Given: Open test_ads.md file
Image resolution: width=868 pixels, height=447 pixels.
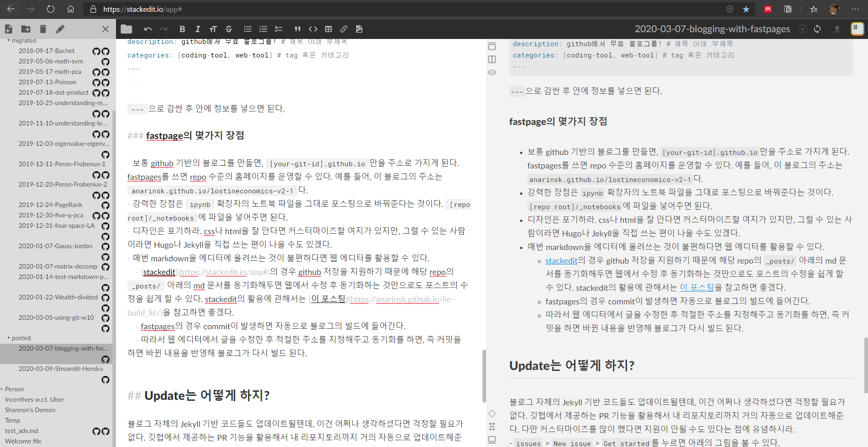Looking at the screenshot, I should pos(21,431).
